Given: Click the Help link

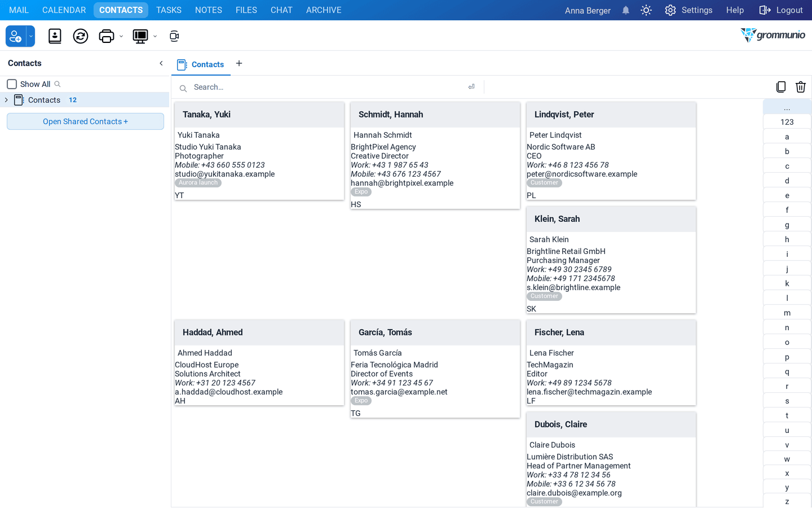Looking at the screenshot, I should point(735,10).
